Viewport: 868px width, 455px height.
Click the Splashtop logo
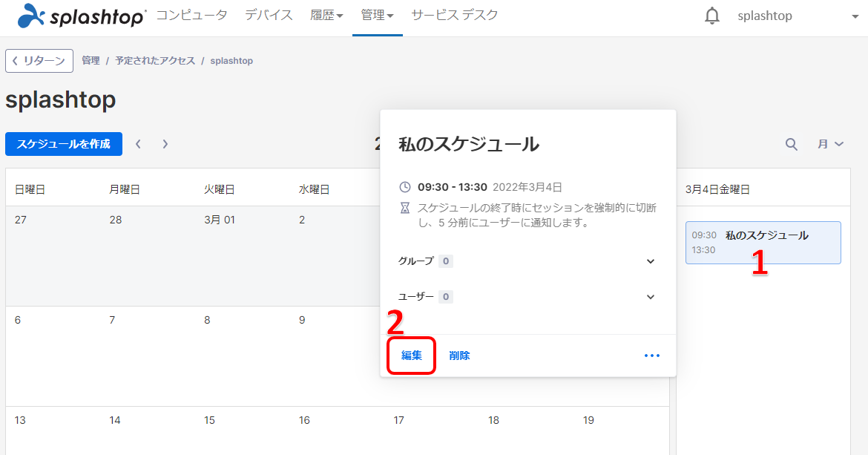pos(82,16)
